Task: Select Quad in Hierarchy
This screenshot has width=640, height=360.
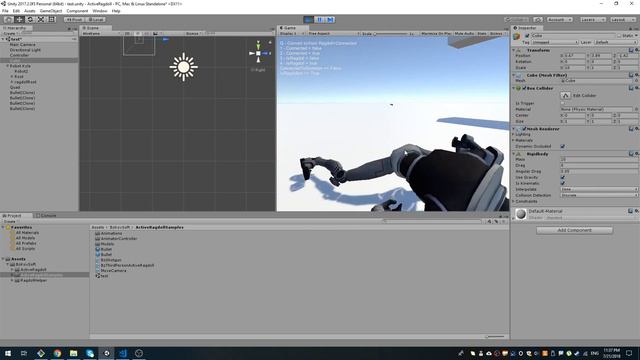Action: point(15,87)
